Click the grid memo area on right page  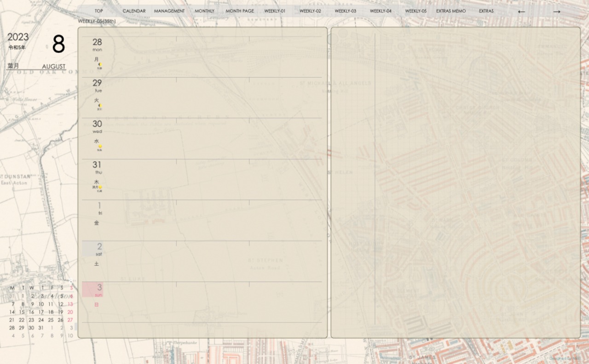[476, 184]
